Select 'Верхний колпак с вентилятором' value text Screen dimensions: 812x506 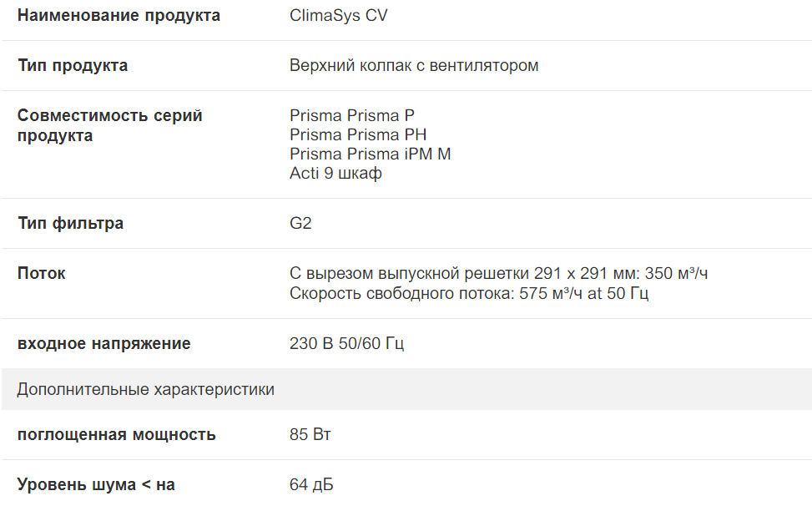tap(414, 65)
